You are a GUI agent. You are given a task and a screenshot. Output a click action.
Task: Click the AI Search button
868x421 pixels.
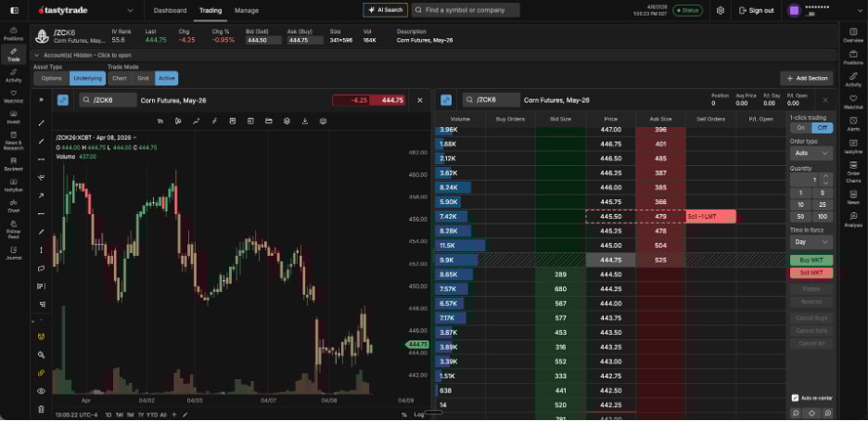tap(385, 10)
